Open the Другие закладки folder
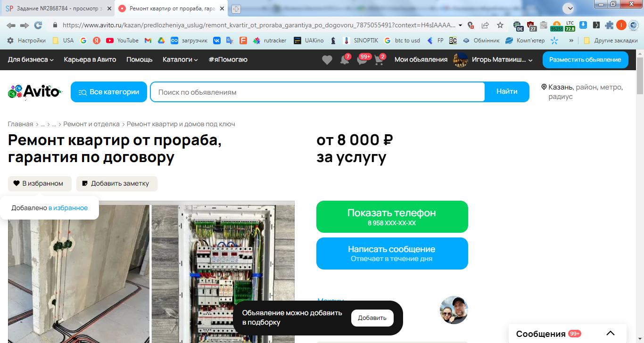 [x=611, y=41]
